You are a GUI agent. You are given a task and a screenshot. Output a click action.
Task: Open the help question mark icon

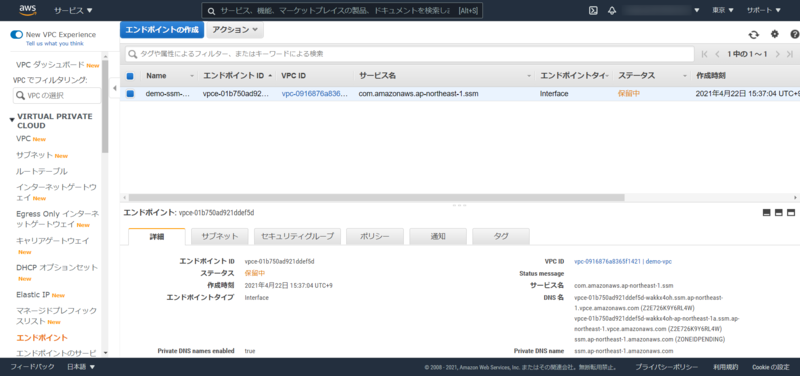click(x=795, y=34)
